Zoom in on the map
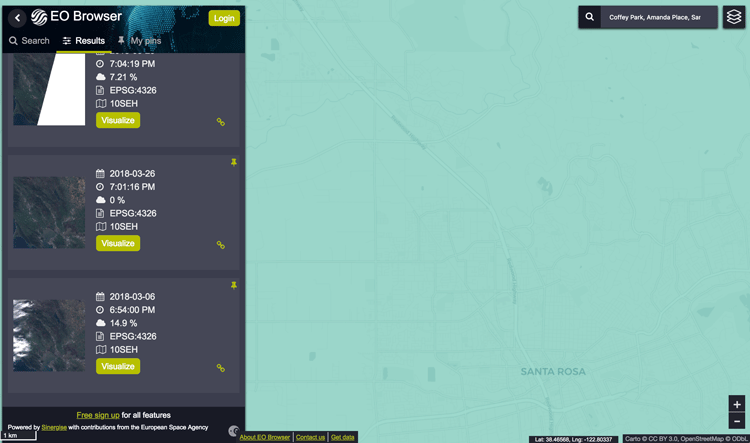 click(737, 405)
